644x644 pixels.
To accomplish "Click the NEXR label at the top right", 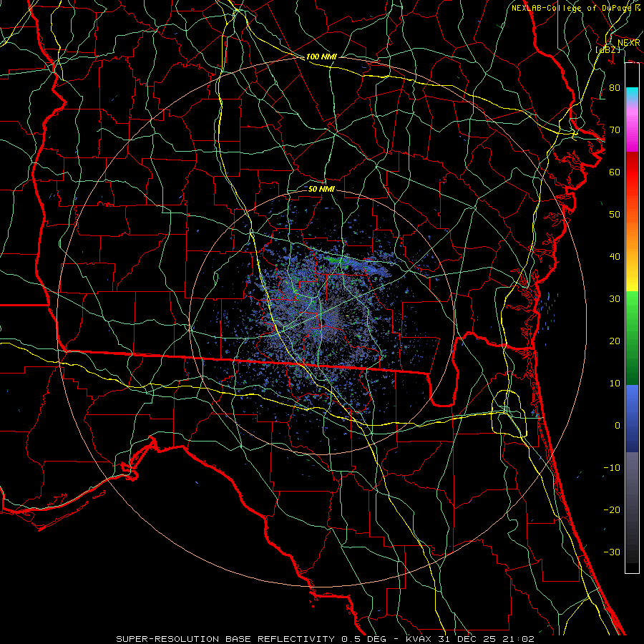I will (629, 43).
